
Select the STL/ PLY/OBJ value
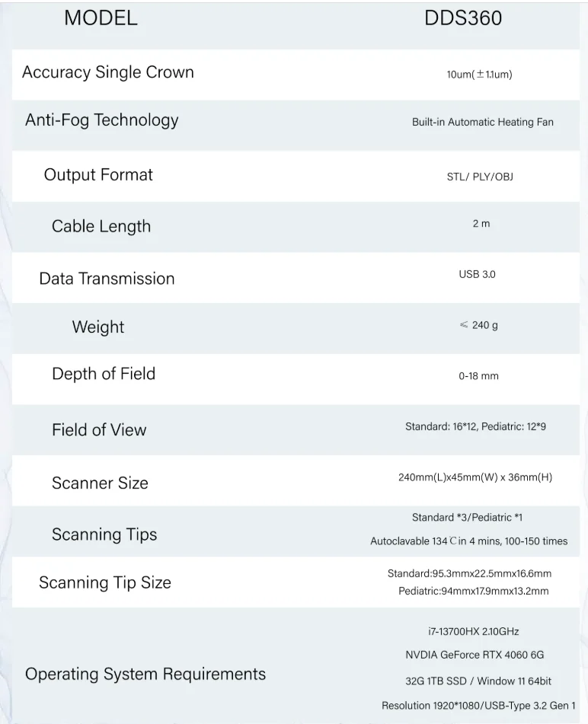[x=480, y=177]
